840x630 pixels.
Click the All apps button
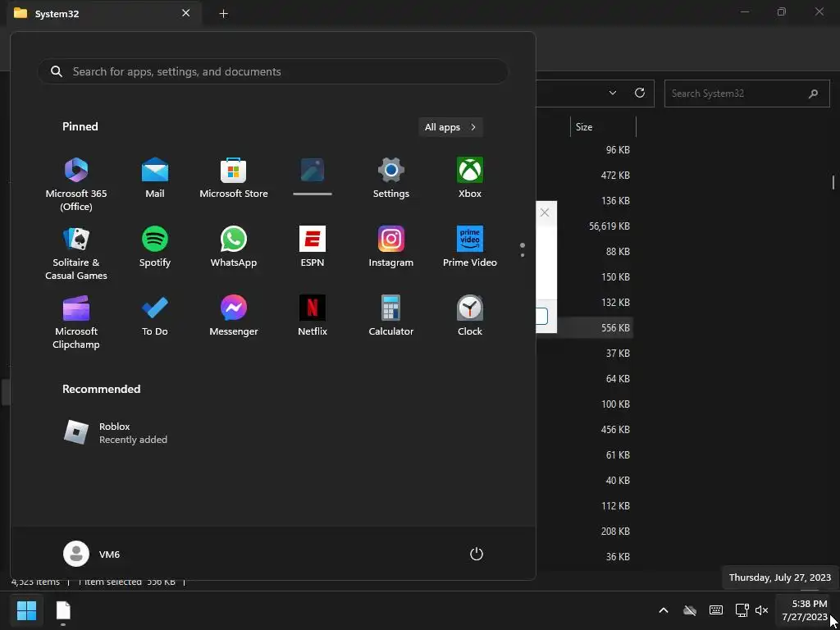click(450, 127)
